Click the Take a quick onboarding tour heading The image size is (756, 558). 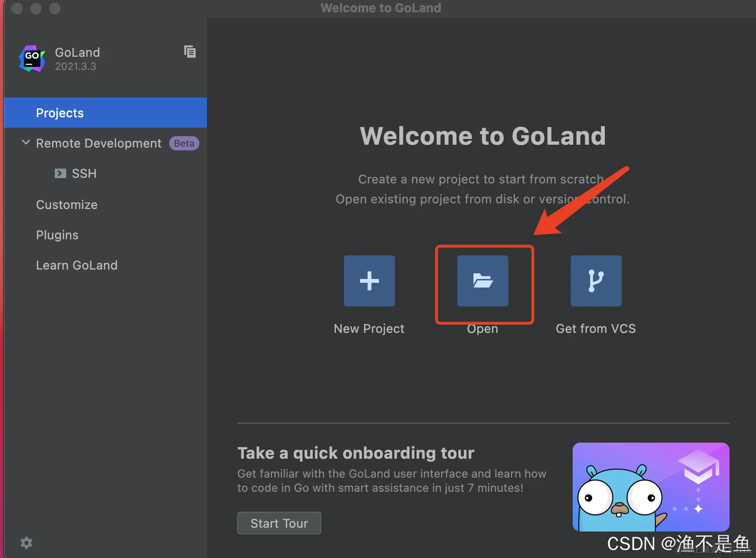[356, 453]
